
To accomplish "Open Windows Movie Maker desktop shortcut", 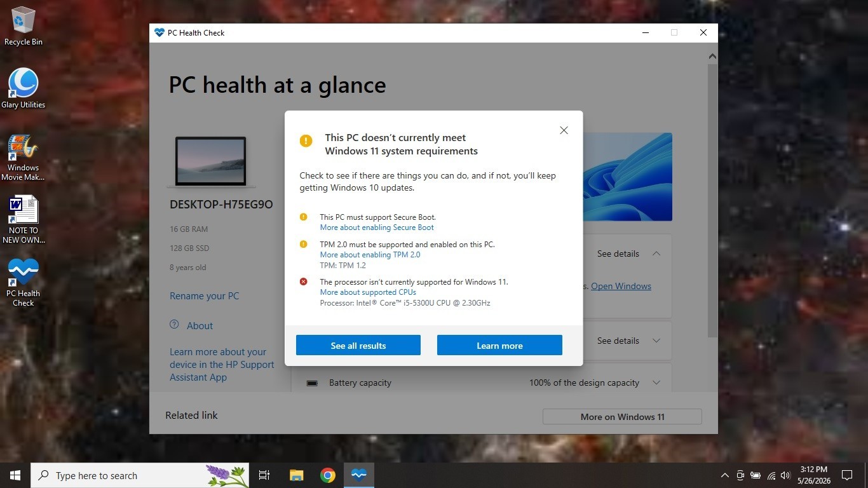I will (24, 158).
